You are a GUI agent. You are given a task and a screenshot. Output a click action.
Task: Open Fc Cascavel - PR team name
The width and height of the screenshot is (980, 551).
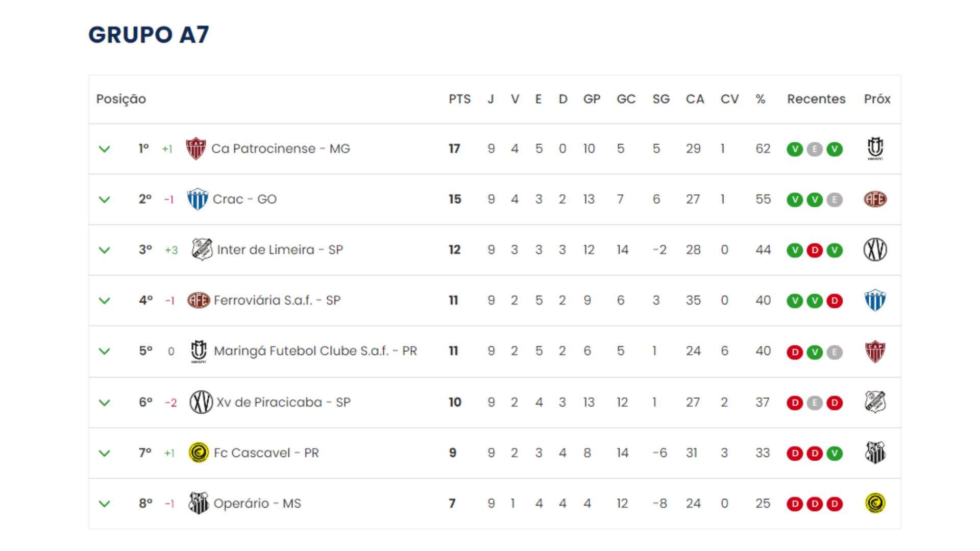(x=266, y=453)
